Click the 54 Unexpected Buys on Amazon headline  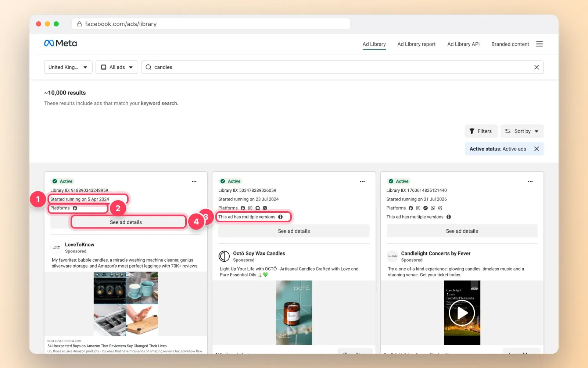(x=107, y=346)
